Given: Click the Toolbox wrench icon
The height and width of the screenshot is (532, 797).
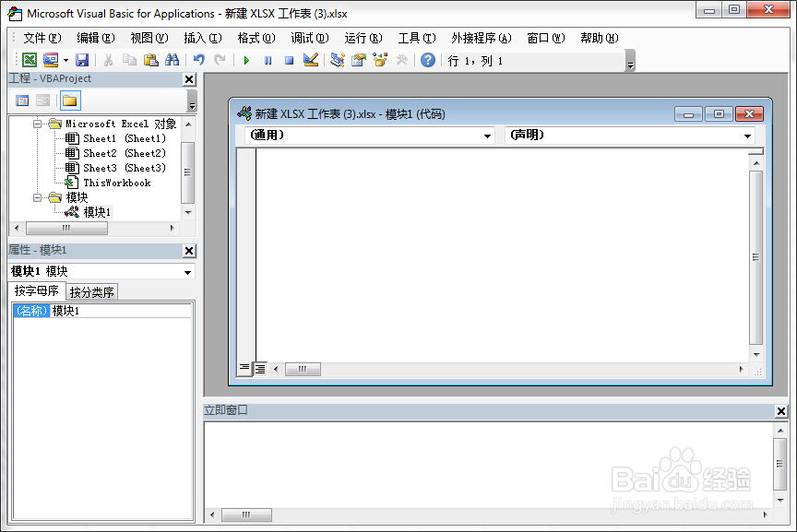Looking at the screenshot, I should 401,60.
